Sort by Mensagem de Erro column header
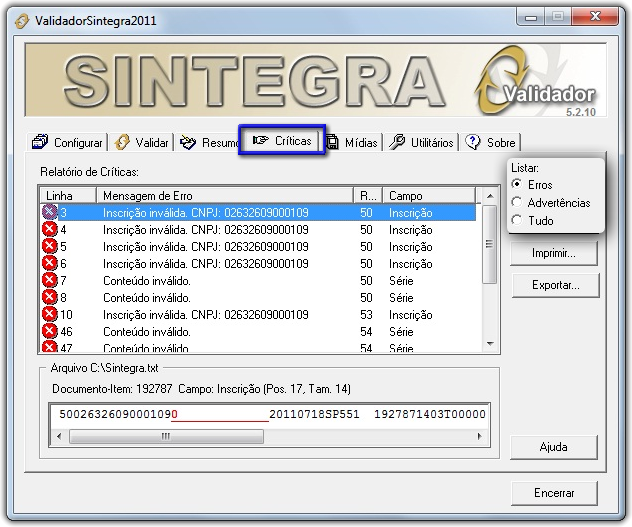Screen dimensions: 632x527 [225, 196]
